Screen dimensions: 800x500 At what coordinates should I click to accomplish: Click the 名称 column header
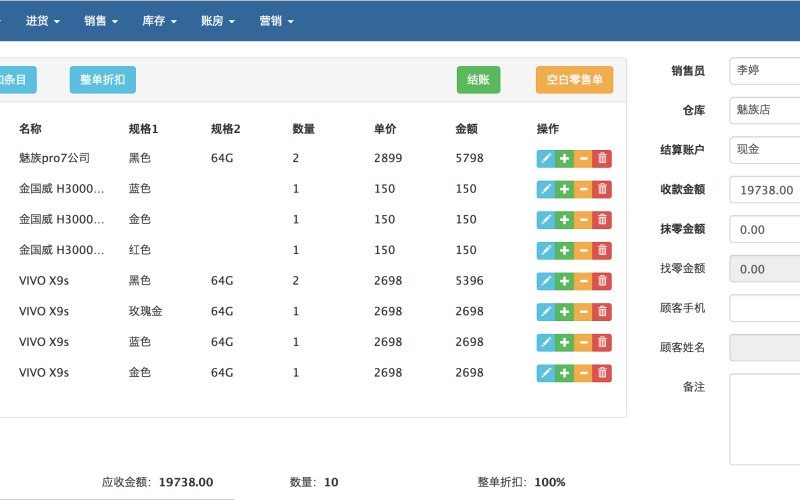click(x=30, y=129)
